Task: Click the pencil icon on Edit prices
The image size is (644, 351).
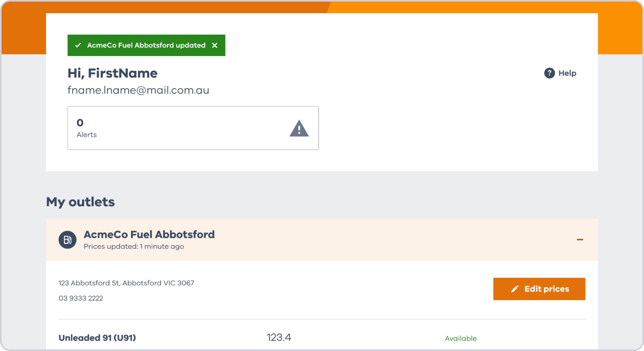Action: click(x=514, y=289)
